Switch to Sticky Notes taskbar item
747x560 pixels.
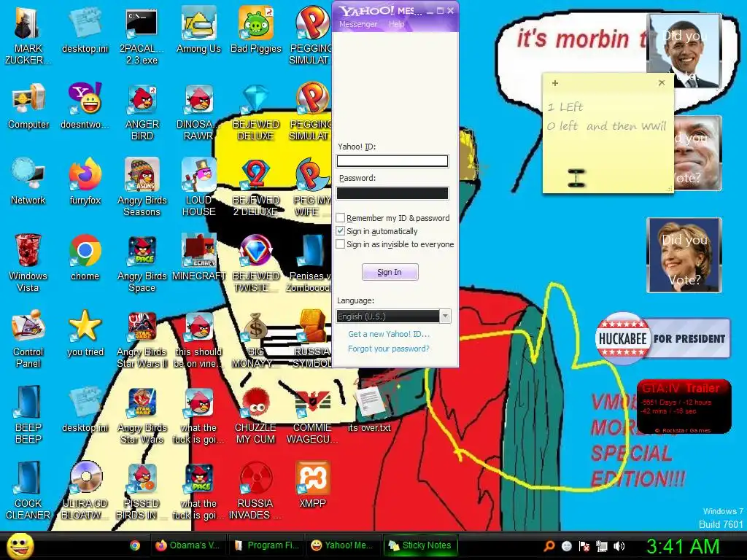point(419,545)
